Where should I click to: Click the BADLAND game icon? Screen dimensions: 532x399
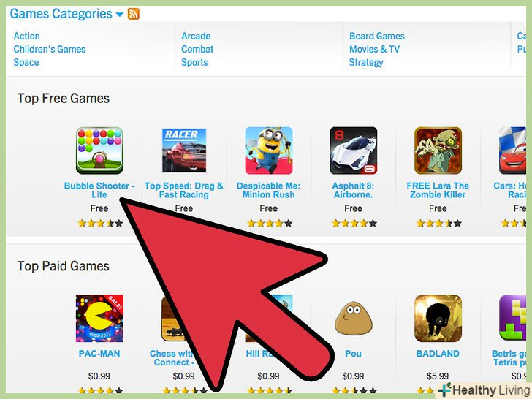point(438,319)
